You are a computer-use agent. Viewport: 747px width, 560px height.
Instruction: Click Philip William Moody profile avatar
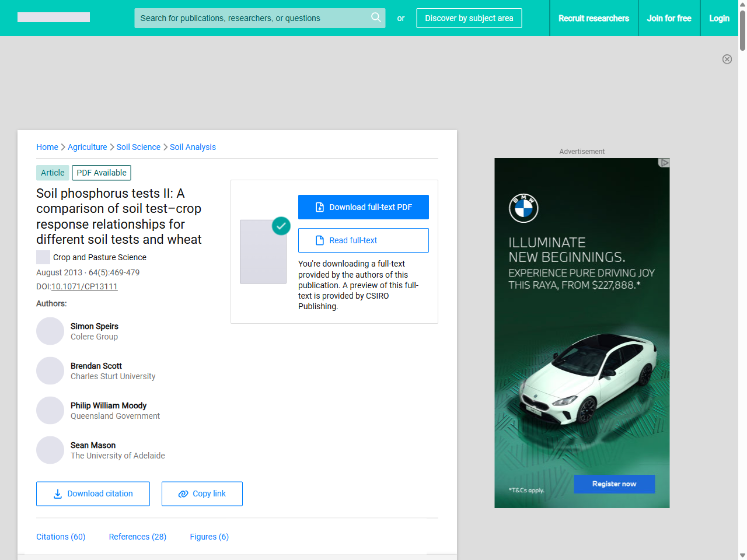pyautogui.click(x=50, y=411)
